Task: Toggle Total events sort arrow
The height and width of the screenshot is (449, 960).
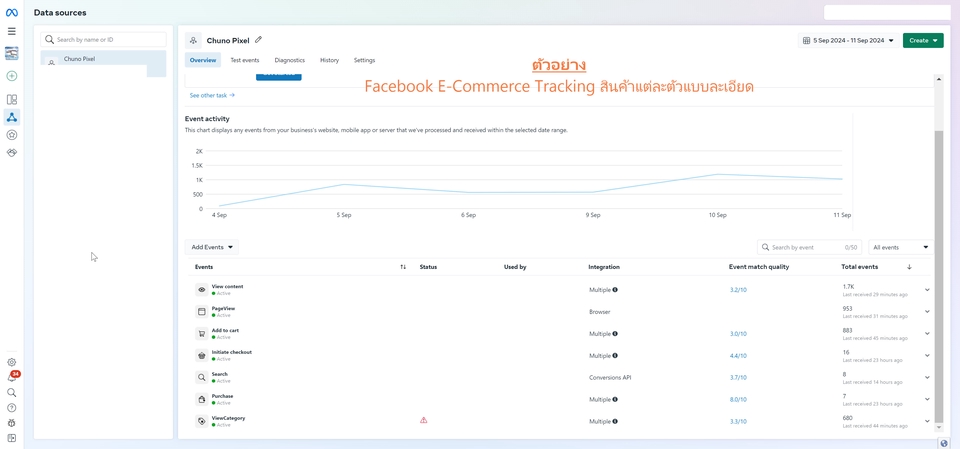Action: point(909,267)
